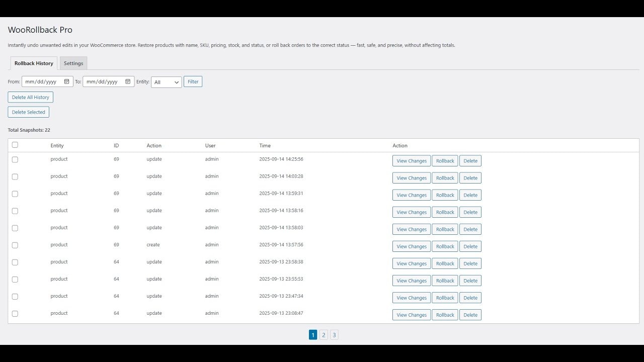
Task: Delete the 14:03:28 snapshot
Action: pos(470,178)
